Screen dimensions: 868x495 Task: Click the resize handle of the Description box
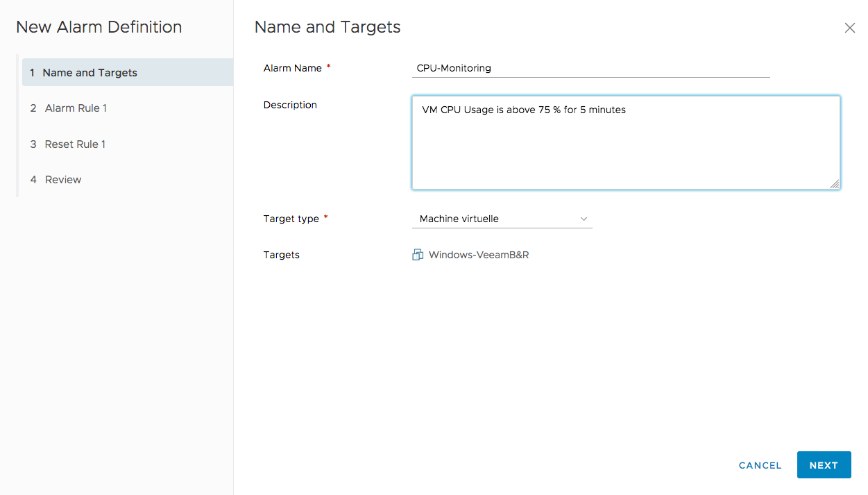point(835,184)
